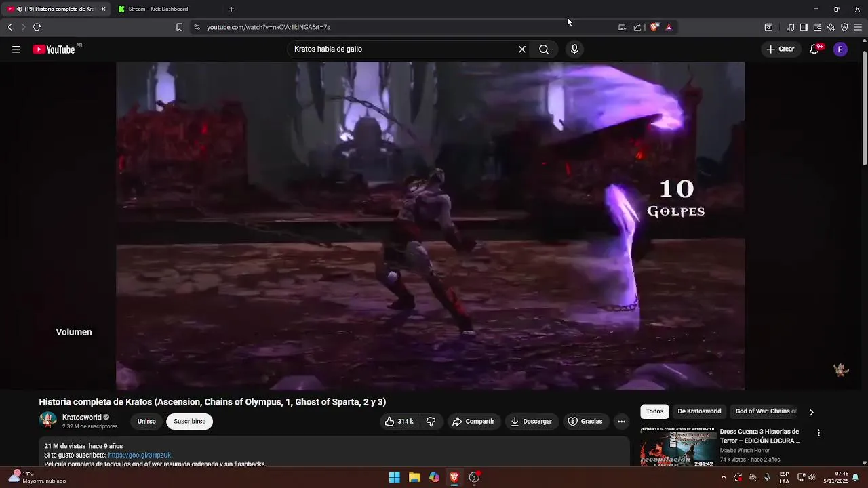Viewport: 868px width, 488px height.
Task: Select the Todos filter chip
Action: pos(655,411)
